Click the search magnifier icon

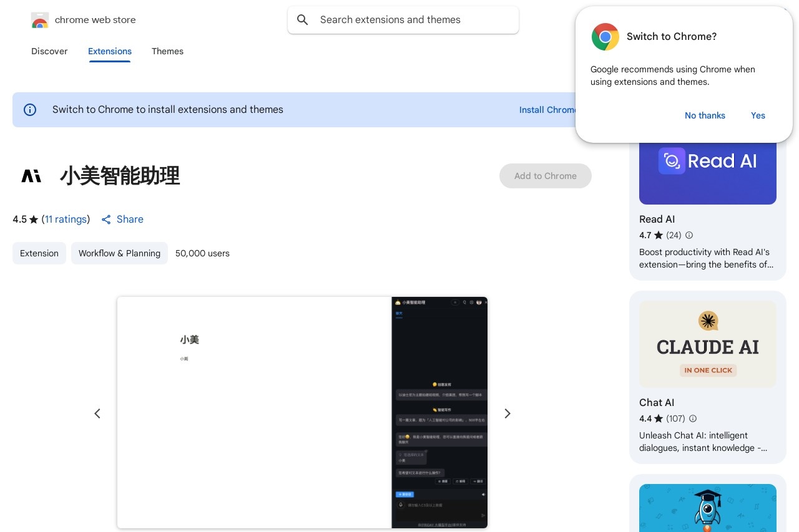303,20
